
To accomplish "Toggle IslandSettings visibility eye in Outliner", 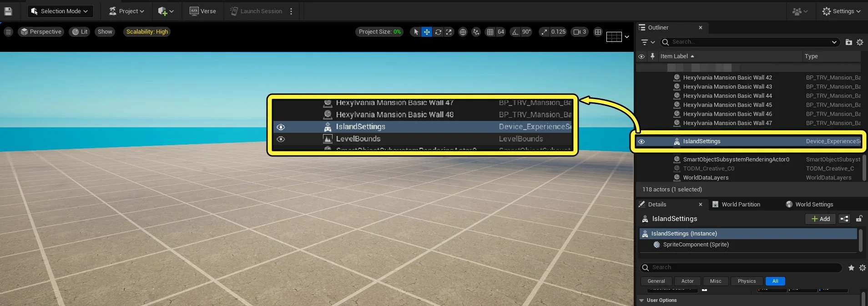I will coord(641,141).
